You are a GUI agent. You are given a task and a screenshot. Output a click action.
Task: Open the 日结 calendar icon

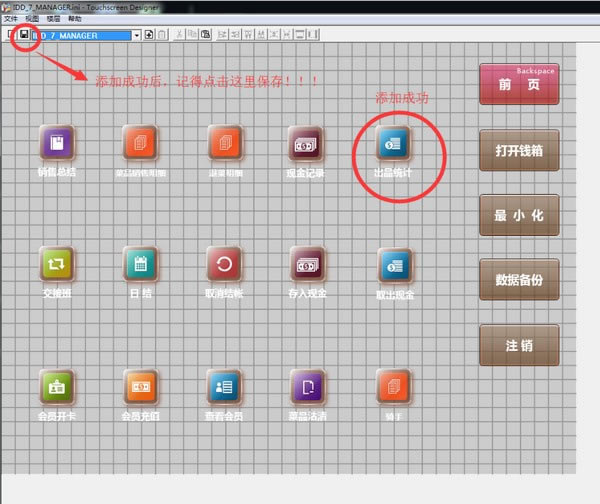(141, 265)
